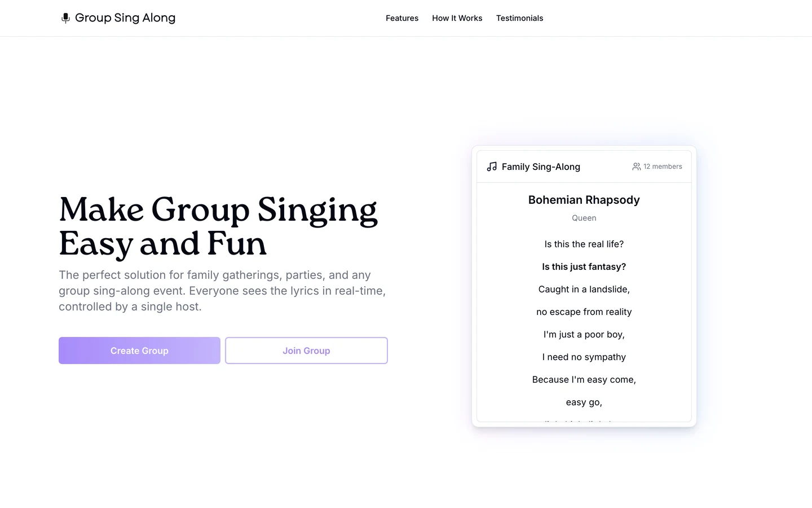Click the 12 members count
The width and height of the screenshot is (812, 508).
tap(663, 167)
